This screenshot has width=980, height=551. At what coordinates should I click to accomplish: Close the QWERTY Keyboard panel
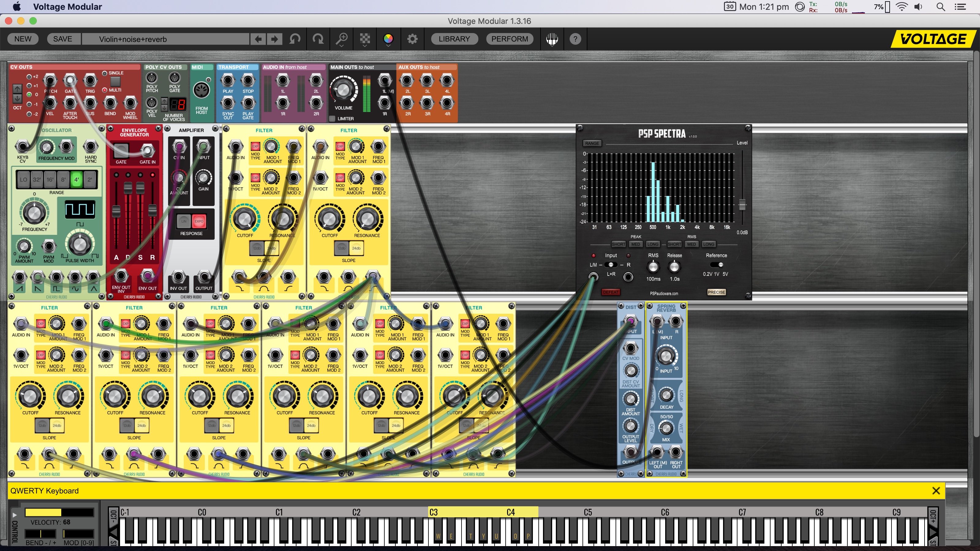point(936,490)
